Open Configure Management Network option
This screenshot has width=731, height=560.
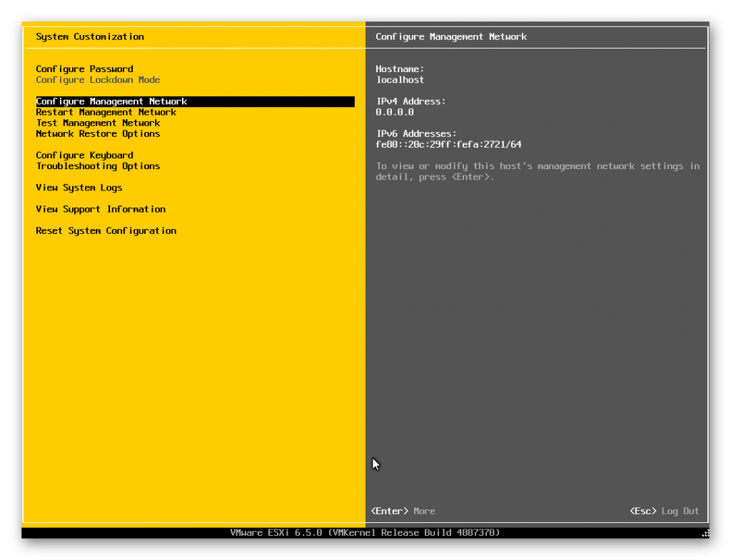tap(196, 101)
